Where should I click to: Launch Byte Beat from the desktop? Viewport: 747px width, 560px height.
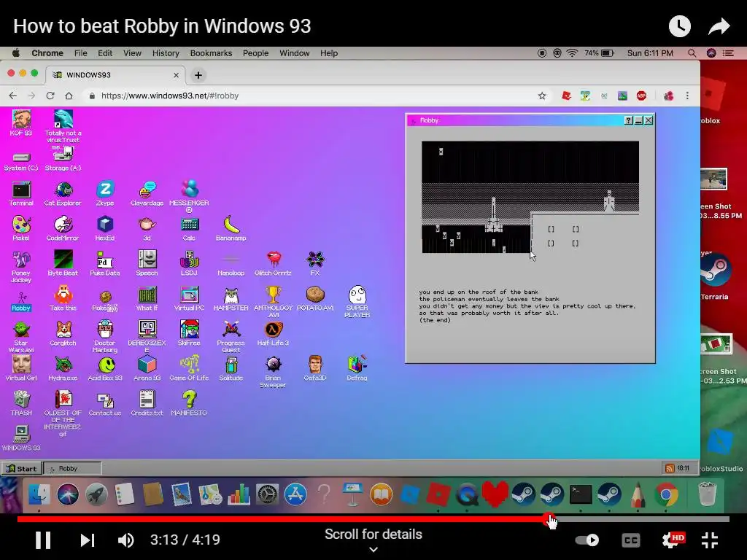tap(63, 263)
